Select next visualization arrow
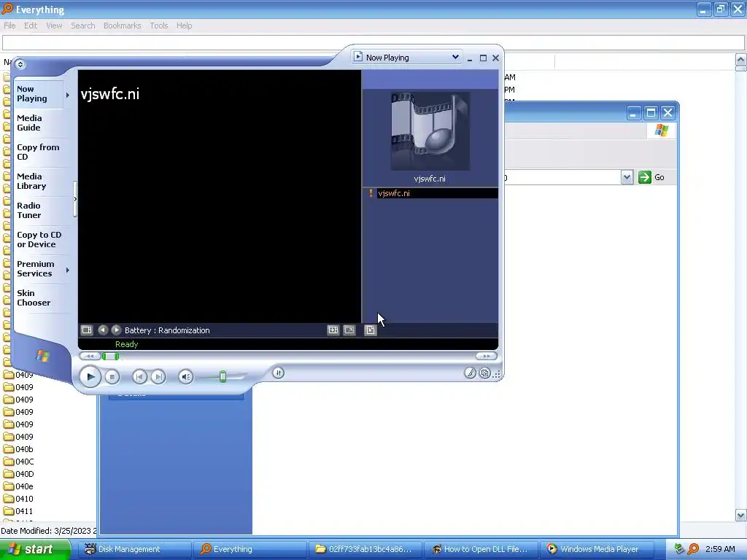This screenshot has width=747, height=560. point(116,330)
